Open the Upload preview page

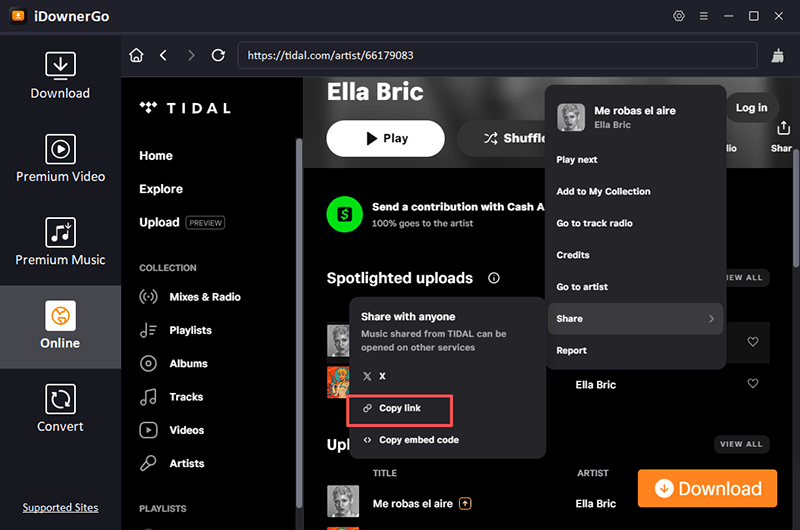tap(182, 222)
